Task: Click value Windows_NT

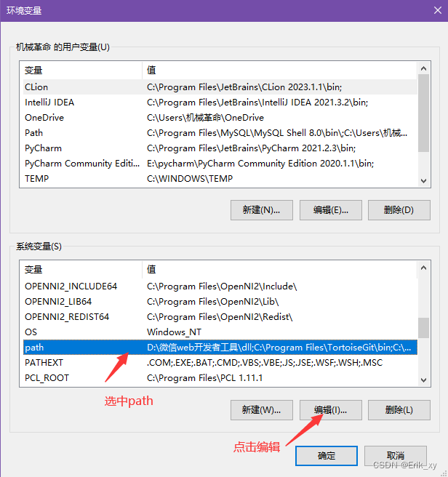Action: (x=174, y=332)
